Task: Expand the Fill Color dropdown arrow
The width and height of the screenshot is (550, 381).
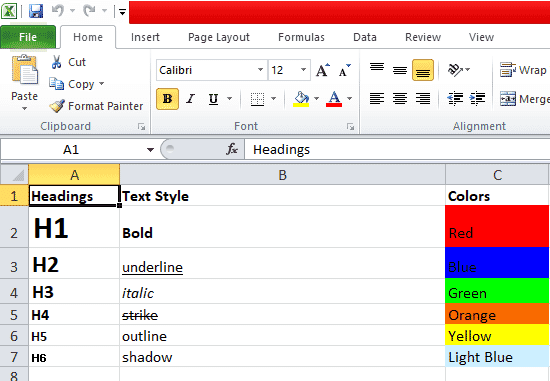Action: (x=316, y=99)
